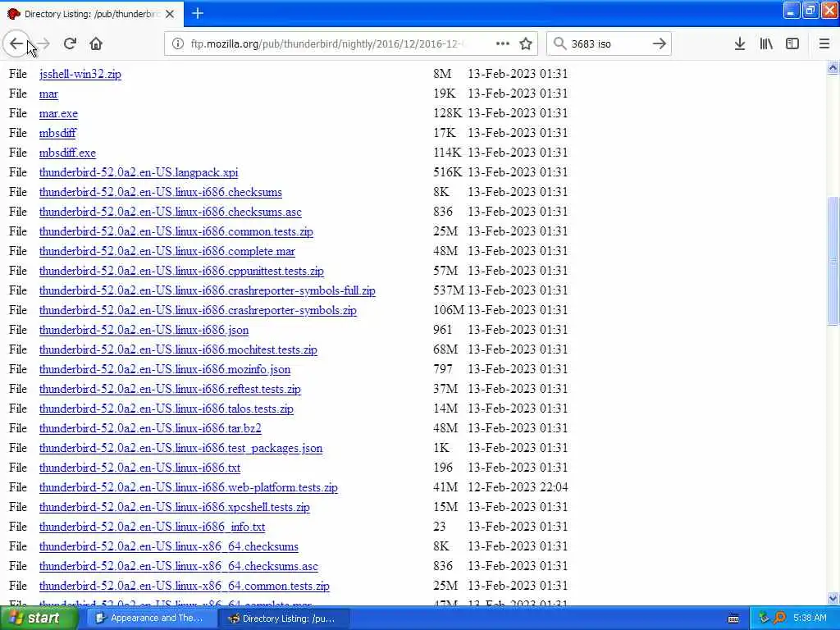Open linux-i686.test_packages.json link

[x=181, y=448]
